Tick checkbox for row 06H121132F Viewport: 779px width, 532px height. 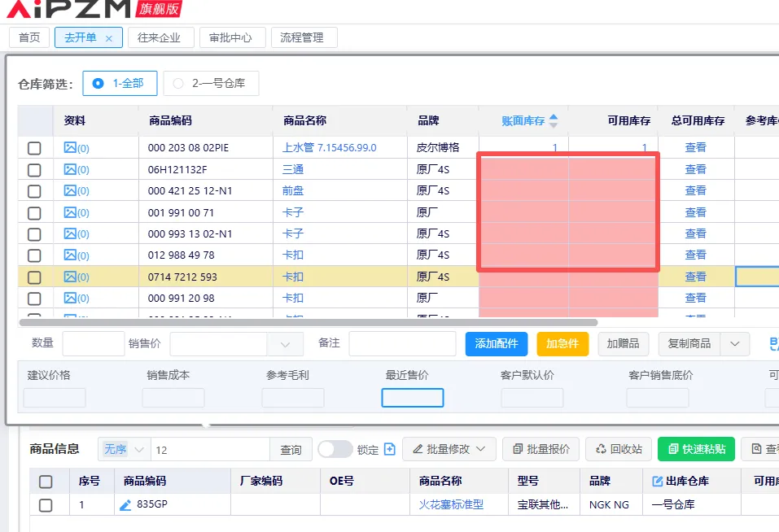point(34,170)
